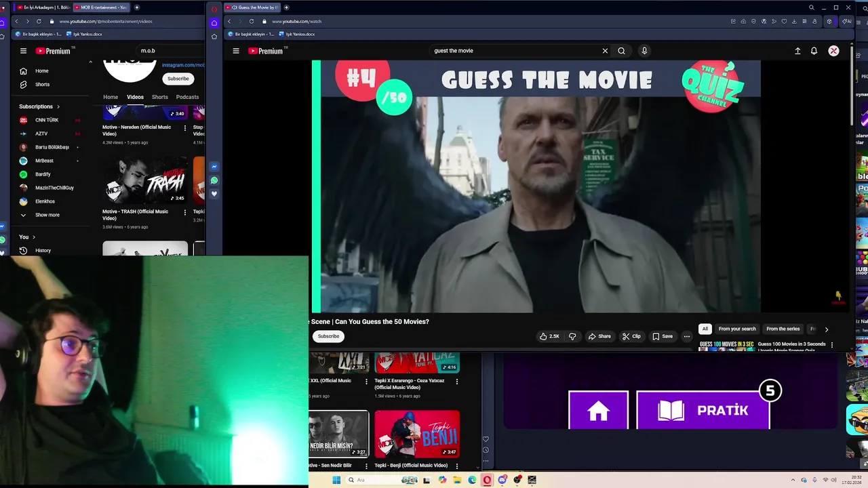The height and width of the screenshot is (488, 868).
Task: Switch to the channel Home tab
Action: [x=111, y=97]
